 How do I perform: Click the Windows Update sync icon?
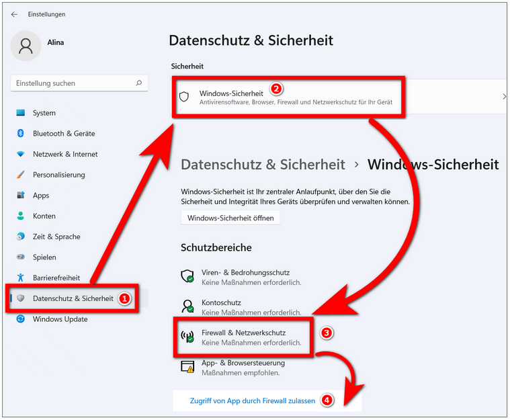tap(20, 319)
